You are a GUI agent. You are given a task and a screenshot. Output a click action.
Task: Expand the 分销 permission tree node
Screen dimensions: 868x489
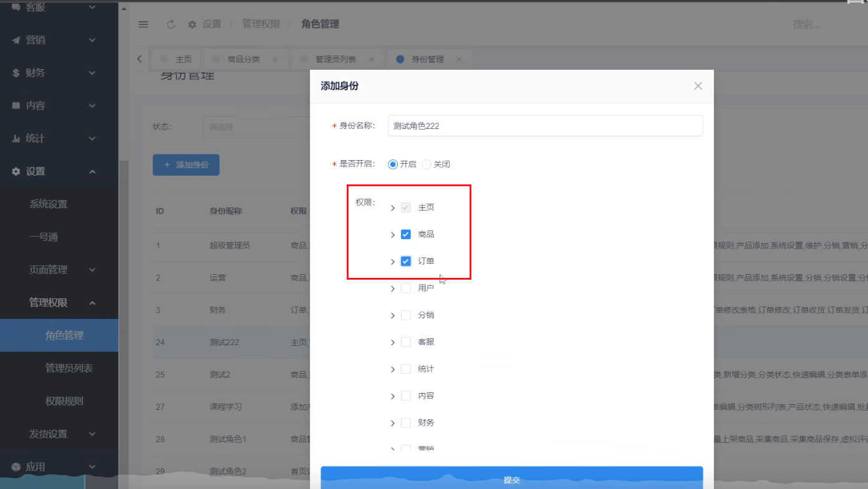[393, 316]
